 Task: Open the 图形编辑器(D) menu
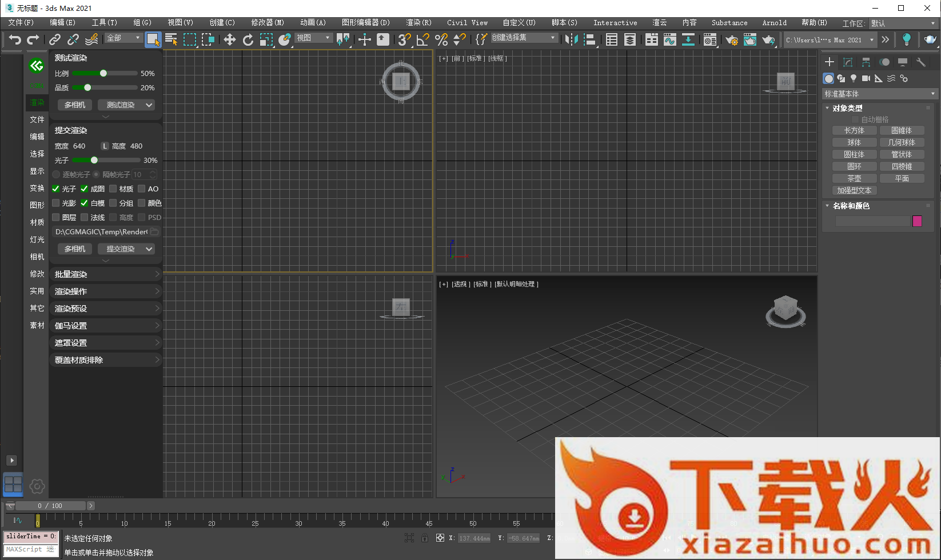tap(366, 23)
